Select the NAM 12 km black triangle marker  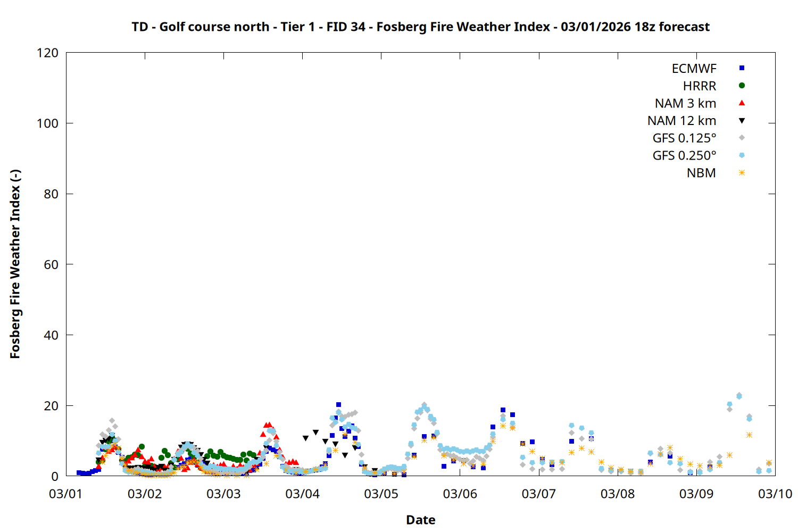(742, 121)
